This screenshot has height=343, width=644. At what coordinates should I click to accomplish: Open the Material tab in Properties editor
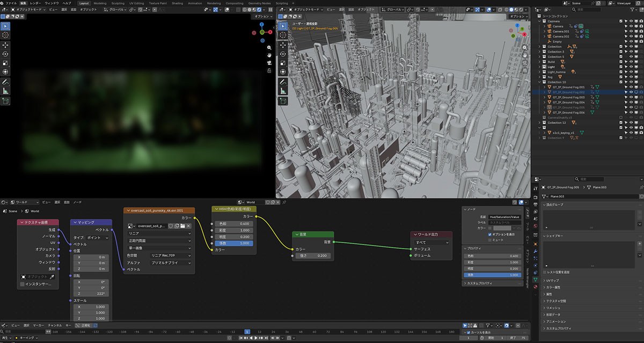(x=535, y=286)
